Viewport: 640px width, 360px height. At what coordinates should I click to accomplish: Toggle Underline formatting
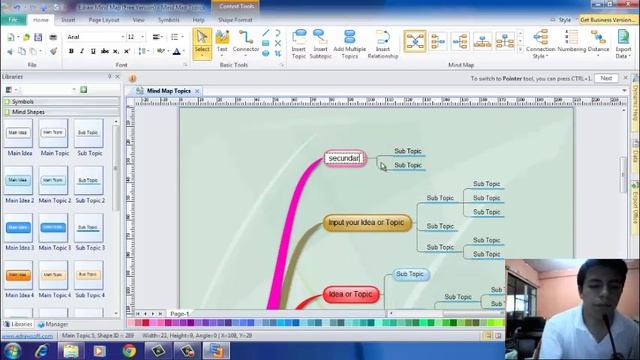point(93,51)
